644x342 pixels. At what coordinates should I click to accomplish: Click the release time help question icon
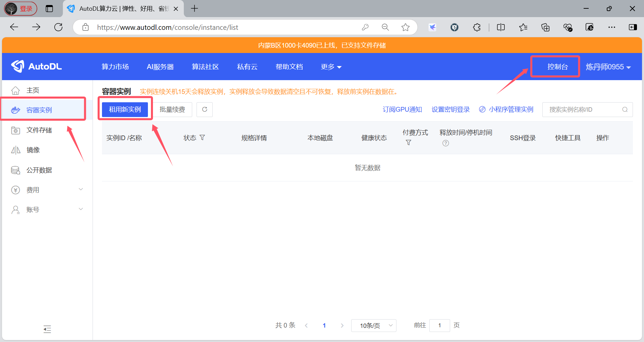click(445, 143)
